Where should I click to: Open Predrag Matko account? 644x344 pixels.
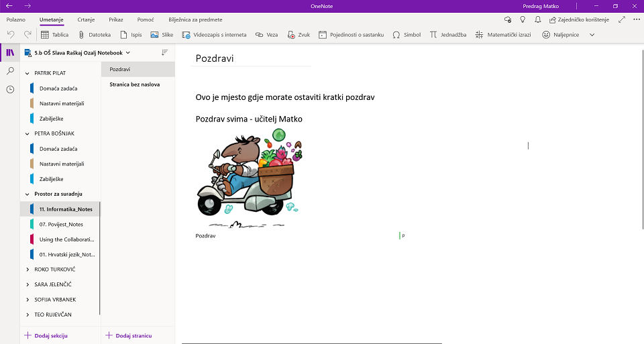(541, 6)
